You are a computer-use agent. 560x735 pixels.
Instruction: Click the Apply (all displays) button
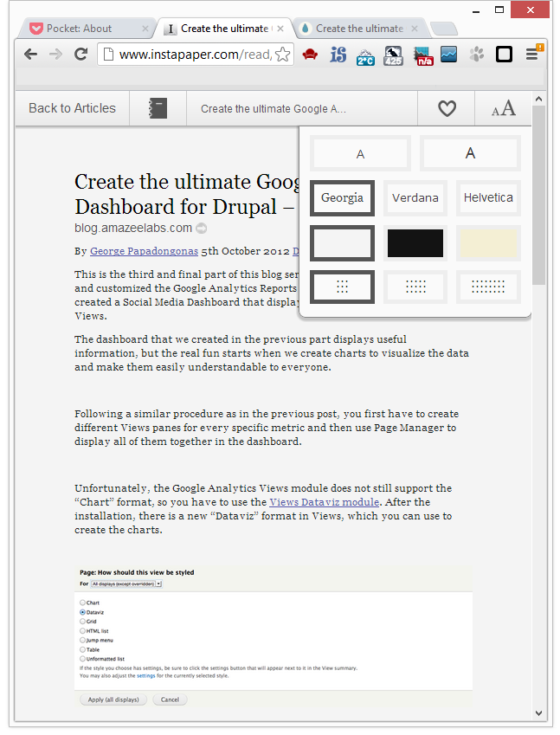coord(113,700)
